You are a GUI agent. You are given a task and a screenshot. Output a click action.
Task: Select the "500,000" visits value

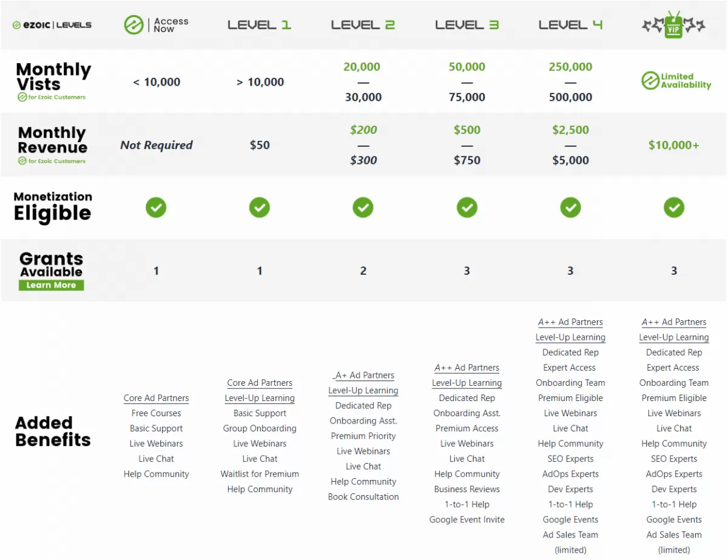tap(571, 97)
